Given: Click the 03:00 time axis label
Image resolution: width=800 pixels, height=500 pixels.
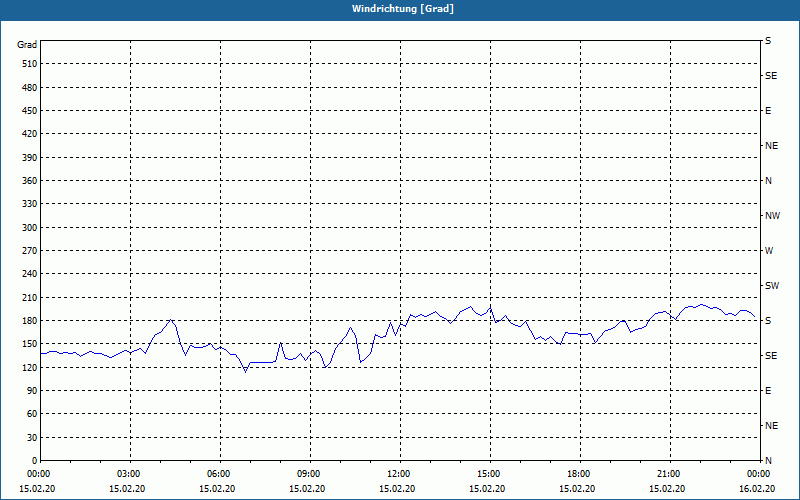Looking at the screenshot, I should click(x=130, y=474).
